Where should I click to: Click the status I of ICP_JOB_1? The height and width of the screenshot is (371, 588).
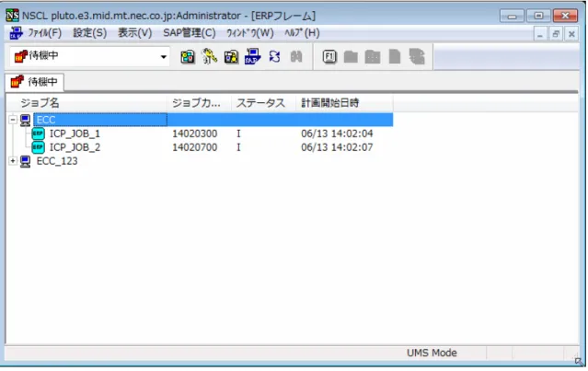(x=238, y=133)
